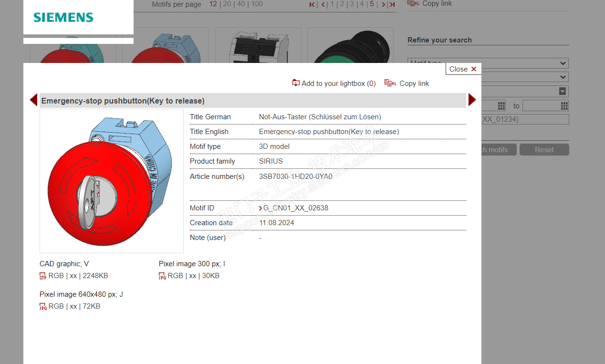Set motifs per page to 40
Screen dimensions: 605x364
240,4
